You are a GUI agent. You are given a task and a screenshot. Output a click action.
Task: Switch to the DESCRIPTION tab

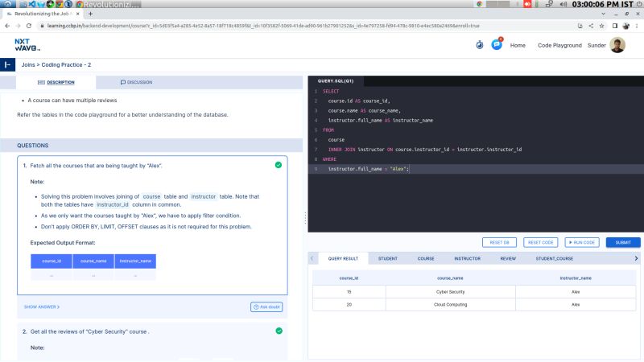(x=56, y=82)
